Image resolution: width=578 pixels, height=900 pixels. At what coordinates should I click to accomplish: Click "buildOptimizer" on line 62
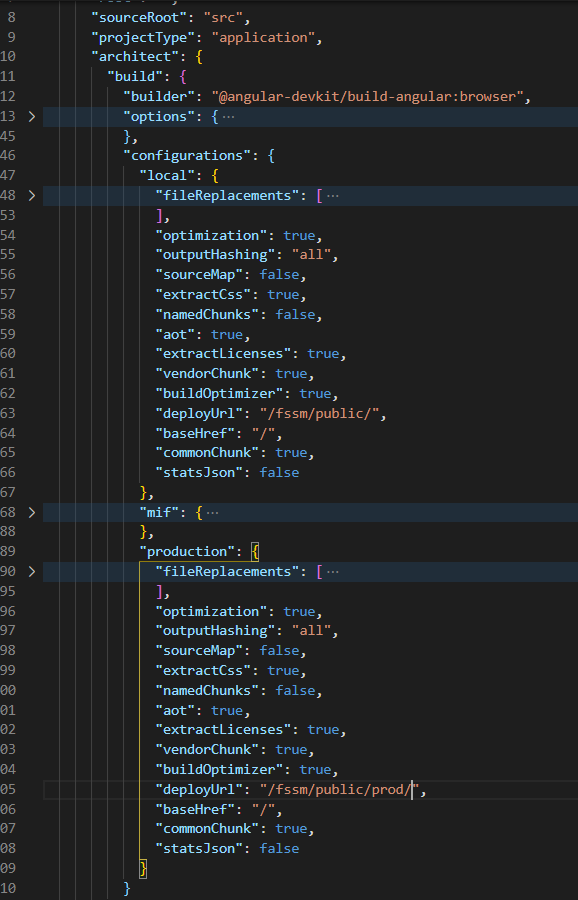pyautogui.click(x=220, y=394)
